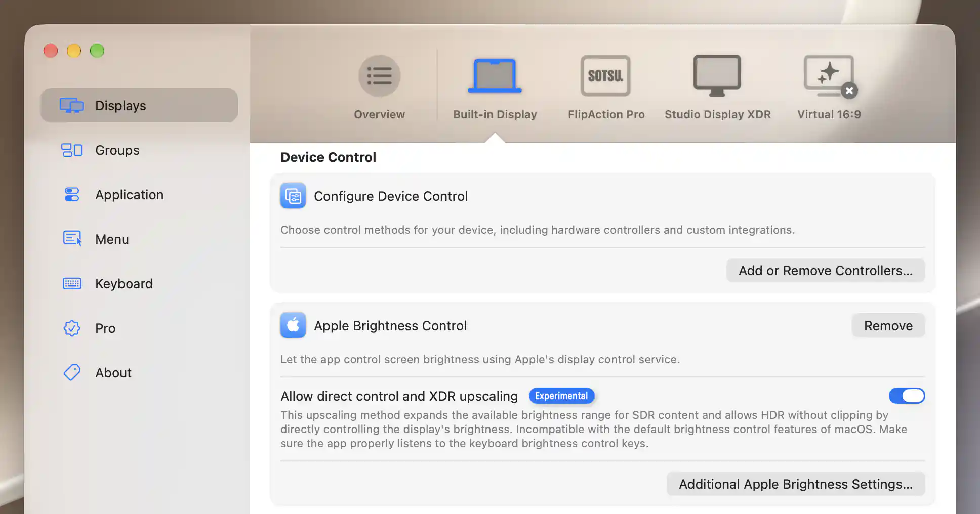The height and width of the screenshot is (514, 980).
Task: Open Additional Apple Brightness Settings
Action: point(796,484)
